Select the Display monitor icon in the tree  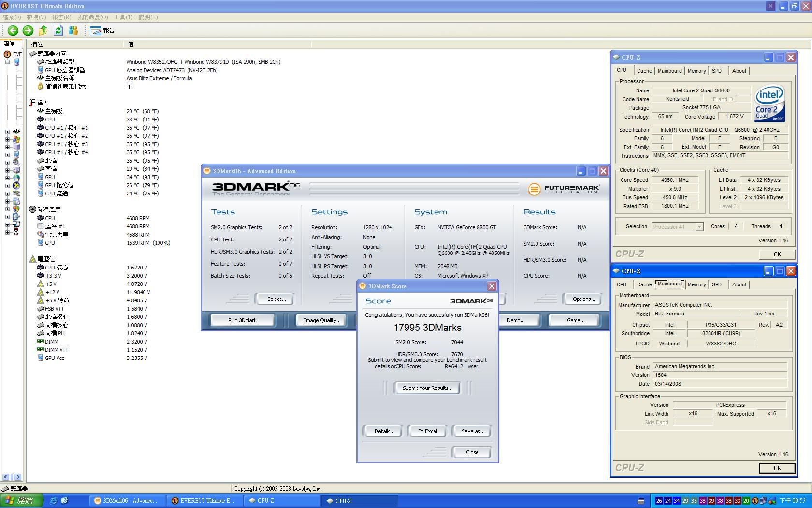[x=16, y=155]
